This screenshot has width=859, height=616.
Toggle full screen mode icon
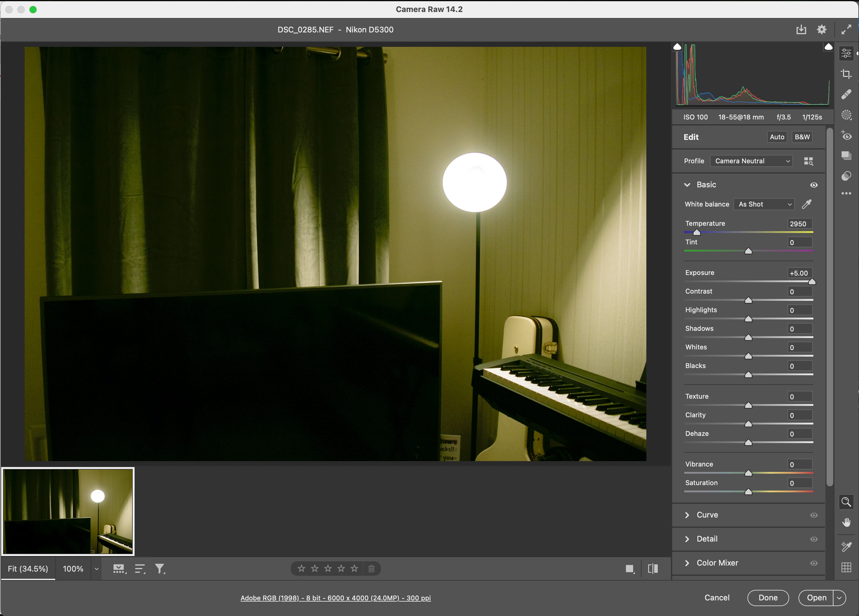click(x=846, y=29)
